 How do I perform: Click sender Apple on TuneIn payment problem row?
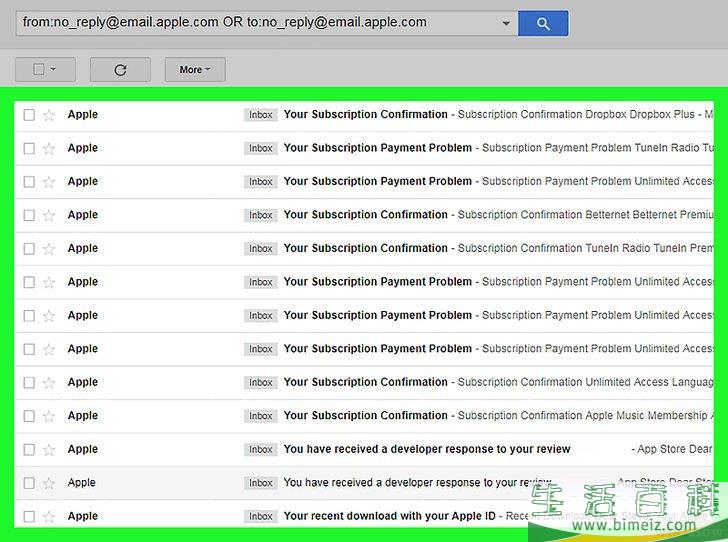[83, 148]
